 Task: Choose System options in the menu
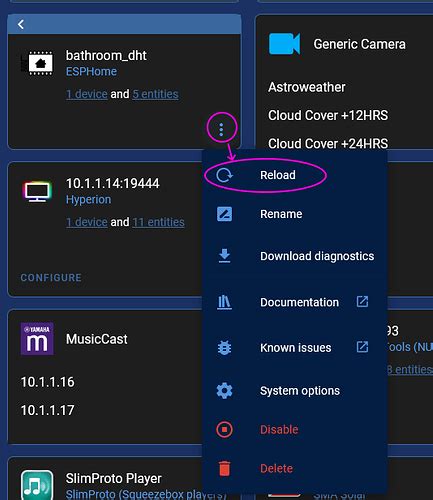295,391
